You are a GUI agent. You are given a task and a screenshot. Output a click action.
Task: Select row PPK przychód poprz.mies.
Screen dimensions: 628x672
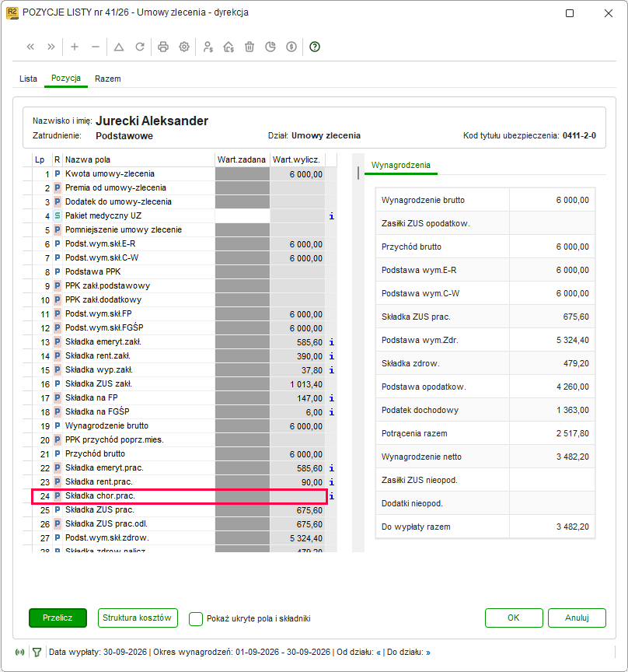[179, 440]
